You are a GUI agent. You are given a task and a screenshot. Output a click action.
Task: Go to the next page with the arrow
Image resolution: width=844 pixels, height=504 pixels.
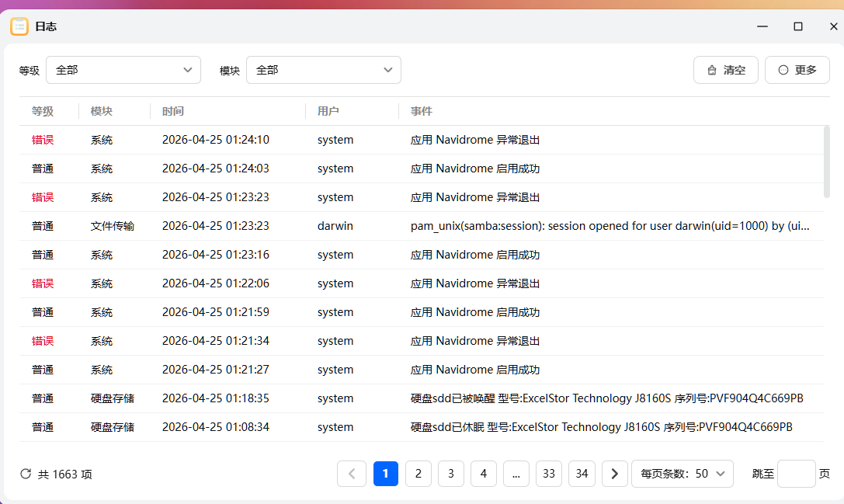pos(614,474)
